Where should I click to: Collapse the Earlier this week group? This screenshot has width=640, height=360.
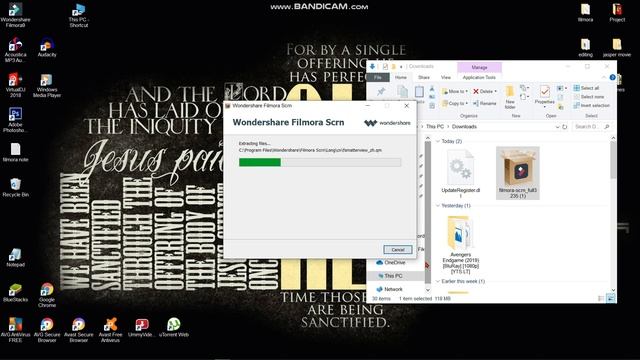click(438, 281)
